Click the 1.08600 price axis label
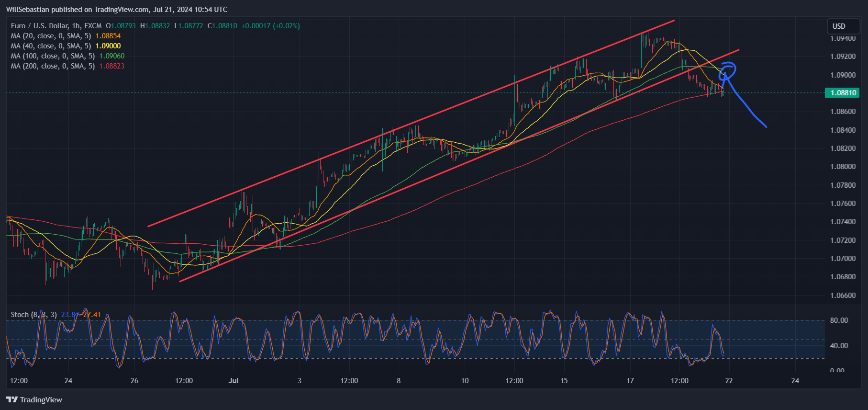The image size is (868, 410). pyautogui.click(x=843, y=112)
